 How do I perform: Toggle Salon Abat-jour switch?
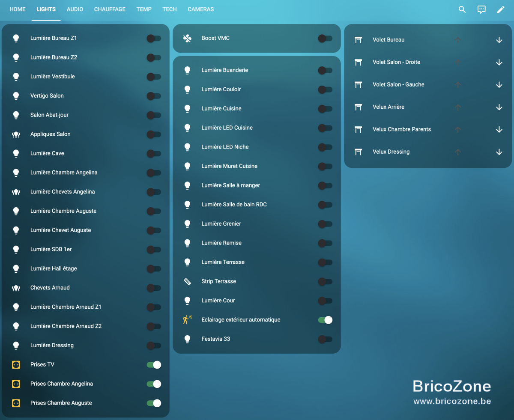pyautogui.click(x=154, y=115)
